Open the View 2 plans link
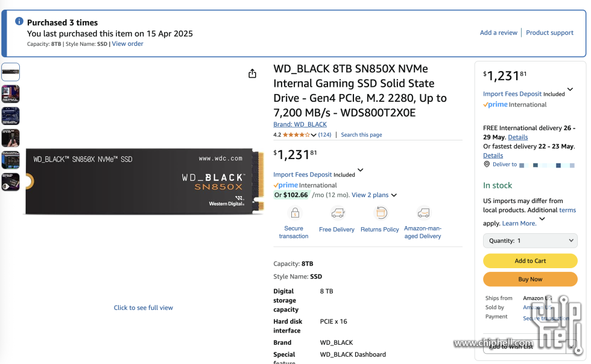 click(x=370, y=195)
